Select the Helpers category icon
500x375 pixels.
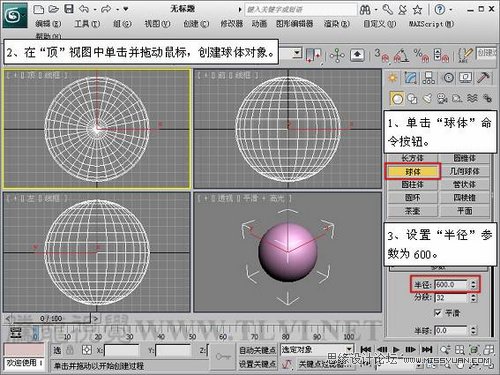pyautogui.click(x=457, y=99)
